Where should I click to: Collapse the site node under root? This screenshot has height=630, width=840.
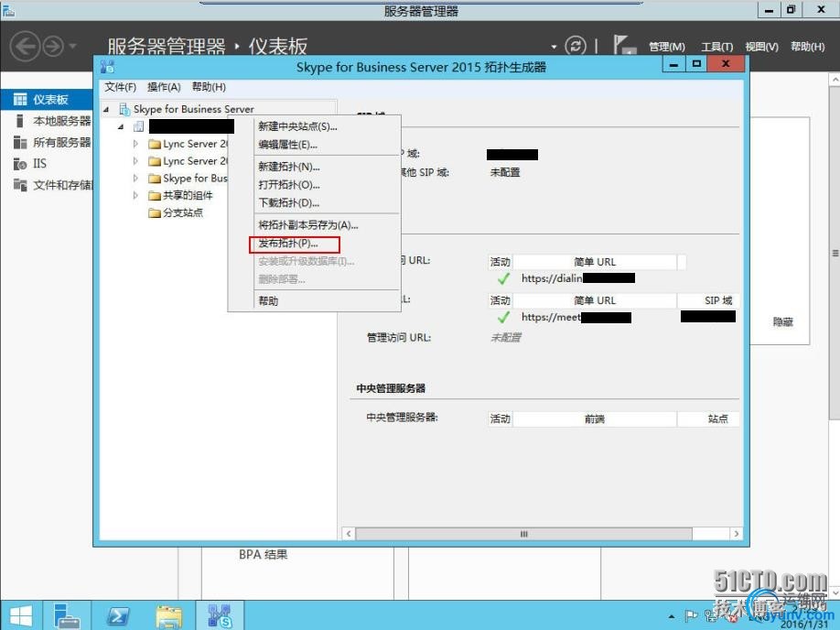(x=121, y=126)
